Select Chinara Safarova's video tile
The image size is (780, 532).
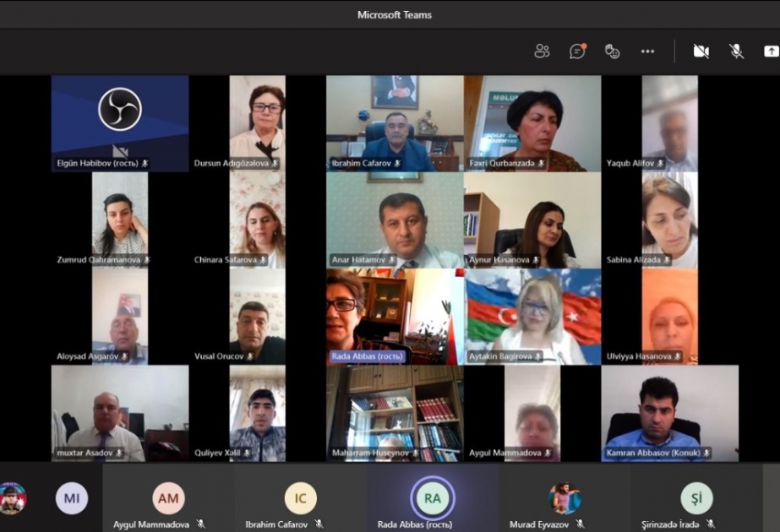point(257,220)
